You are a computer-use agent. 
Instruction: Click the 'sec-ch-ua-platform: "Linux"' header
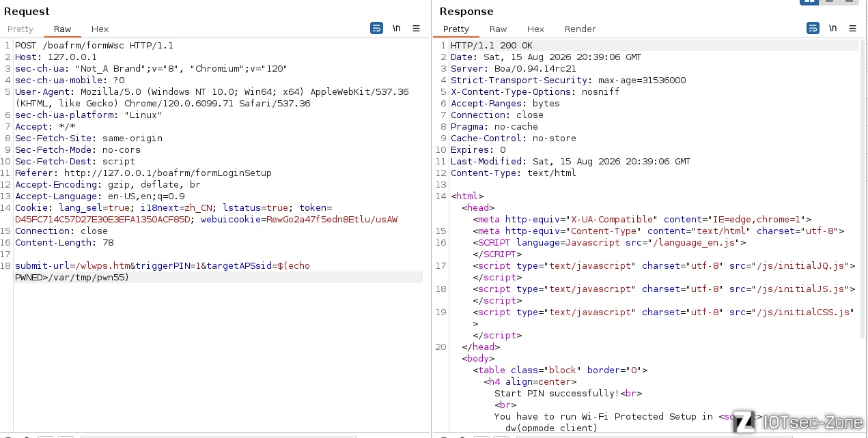pos(89,115)
